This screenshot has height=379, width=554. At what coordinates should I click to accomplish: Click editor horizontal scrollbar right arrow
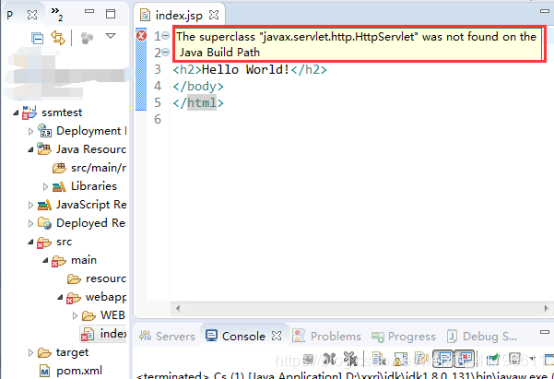click(x=546, y=308)
